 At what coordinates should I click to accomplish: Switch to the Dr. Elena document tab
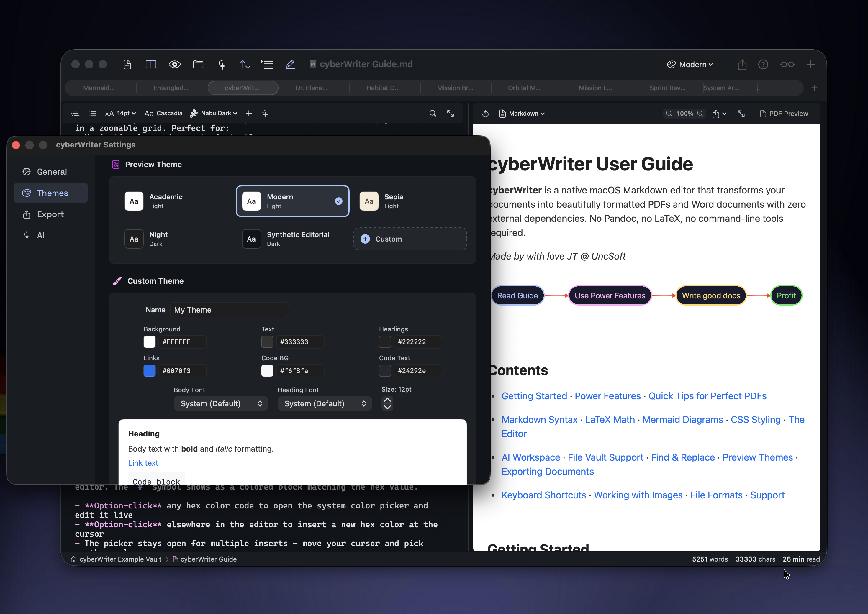click(311, 88)
